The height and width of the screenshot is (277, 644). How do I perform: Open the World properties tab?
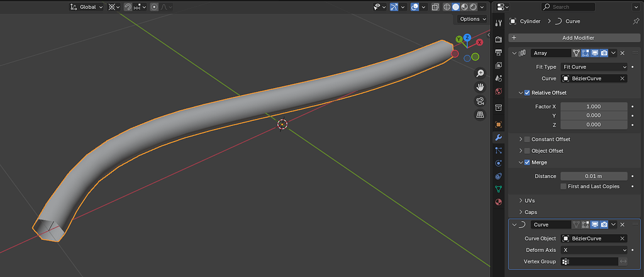tap(498, 91)
